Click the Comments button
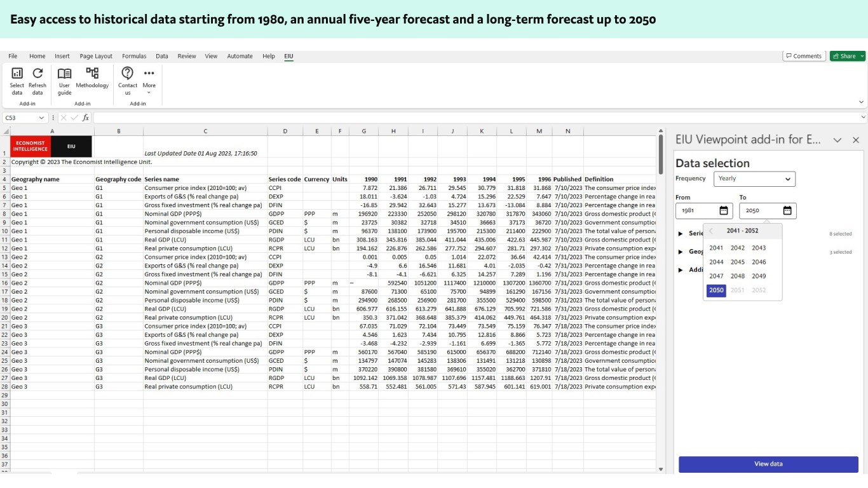This screenshot has width=868, height=488. [804, 56]
